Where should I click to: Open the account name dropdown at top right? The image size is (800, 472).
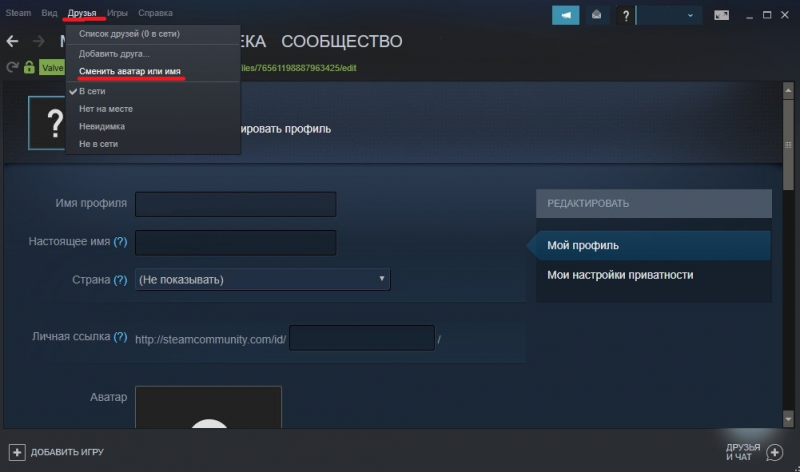669,15
